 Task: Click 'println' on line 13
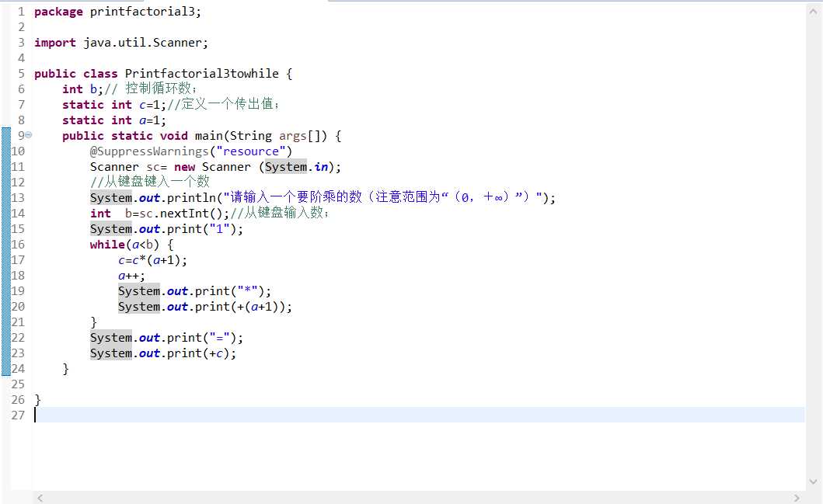pos(192,198)
